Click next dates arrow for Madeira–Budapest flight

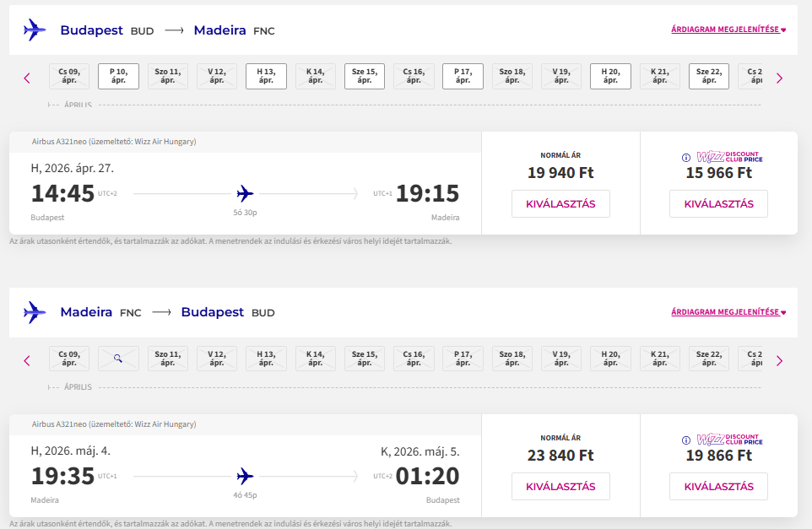click(779, 360)
